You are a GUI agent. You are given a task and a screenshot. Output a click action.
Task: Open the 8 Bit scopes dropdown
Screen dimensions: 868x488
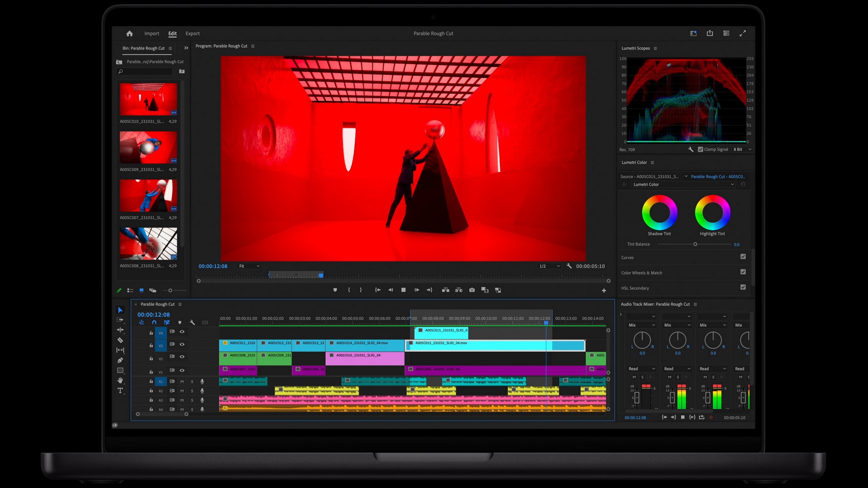point(742,150)
